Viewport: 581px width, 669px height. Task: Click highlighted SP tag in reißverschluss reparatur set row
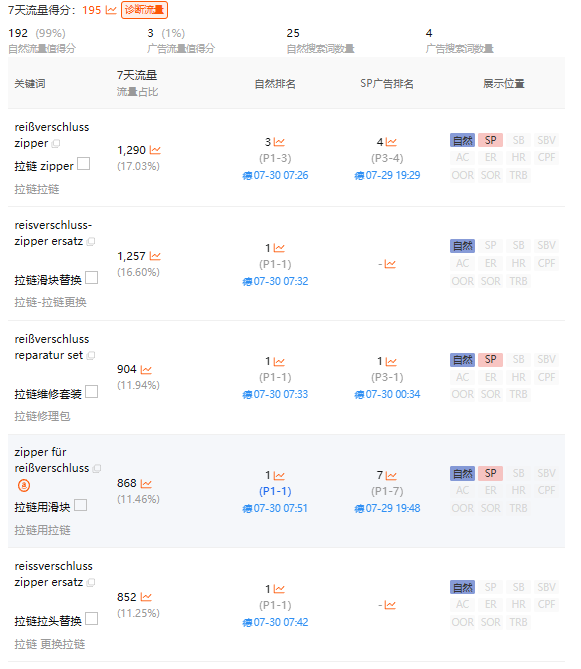click(491, 360)
